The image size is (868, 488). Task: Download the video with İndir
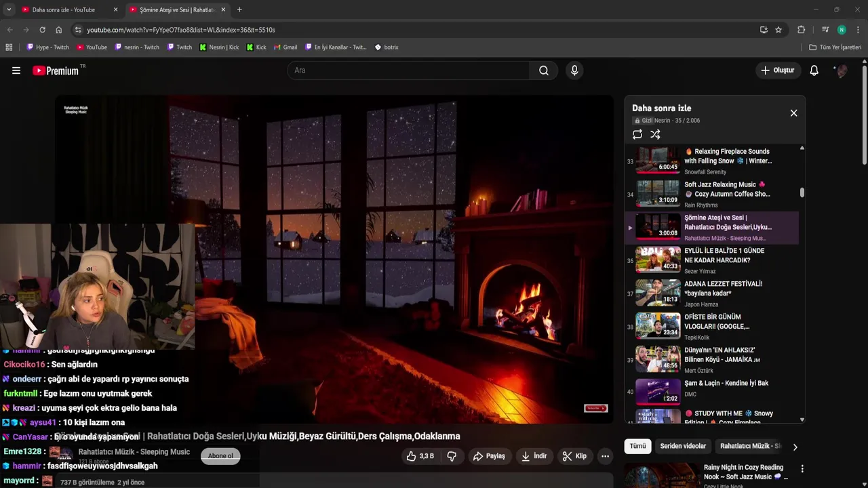tap(534, 456)
